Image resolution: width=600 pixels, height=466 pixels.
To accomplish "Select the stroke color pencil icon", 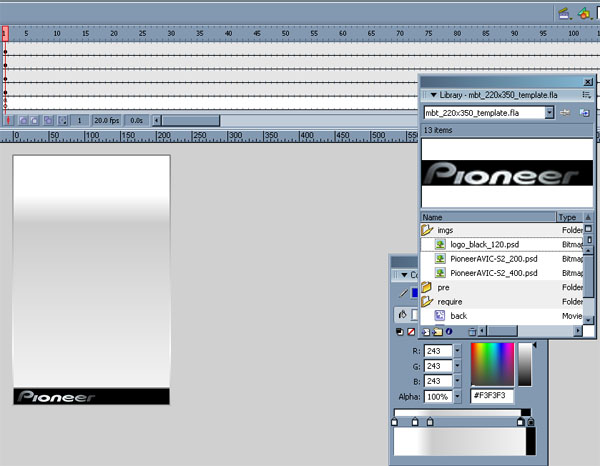I will 403,293.
